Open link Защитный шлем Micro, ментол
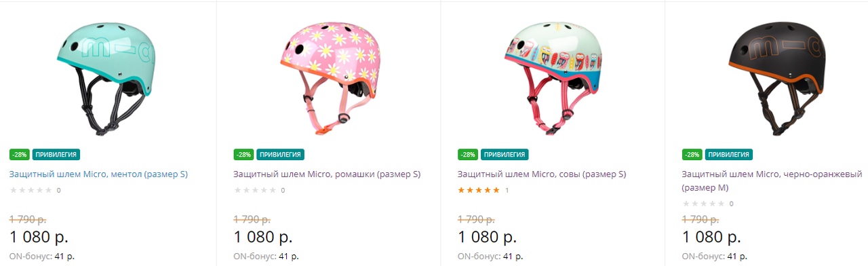The image size is (868, 266). click(99, 174)
